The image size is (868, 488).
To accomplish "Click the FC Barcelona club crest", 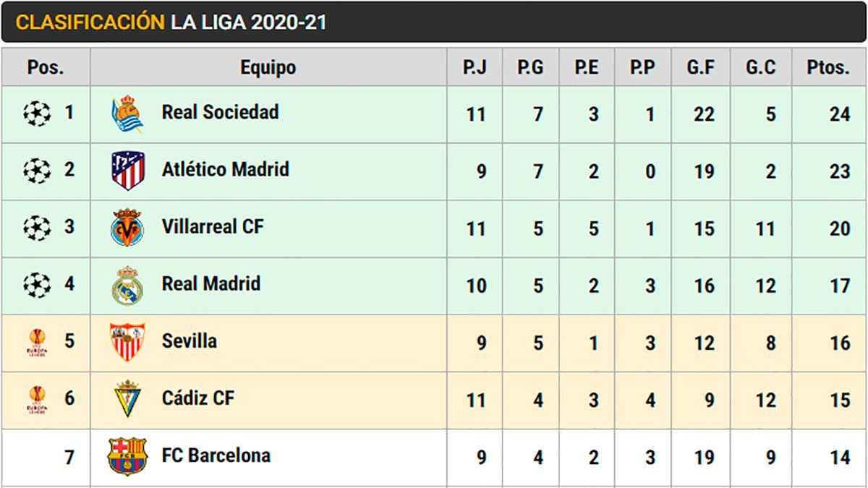I will tap(127, 456).
